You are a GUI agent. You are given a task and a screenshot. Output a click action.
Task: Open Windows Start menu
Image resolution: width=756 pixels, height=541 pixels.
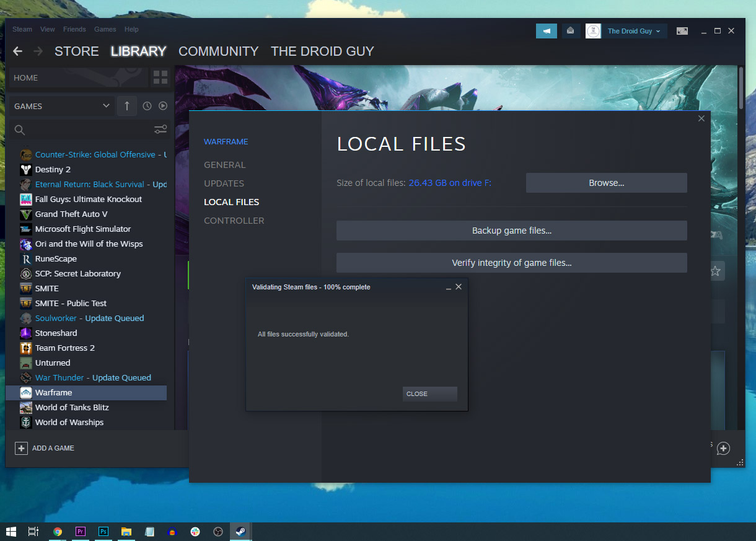tap(11, 532)
